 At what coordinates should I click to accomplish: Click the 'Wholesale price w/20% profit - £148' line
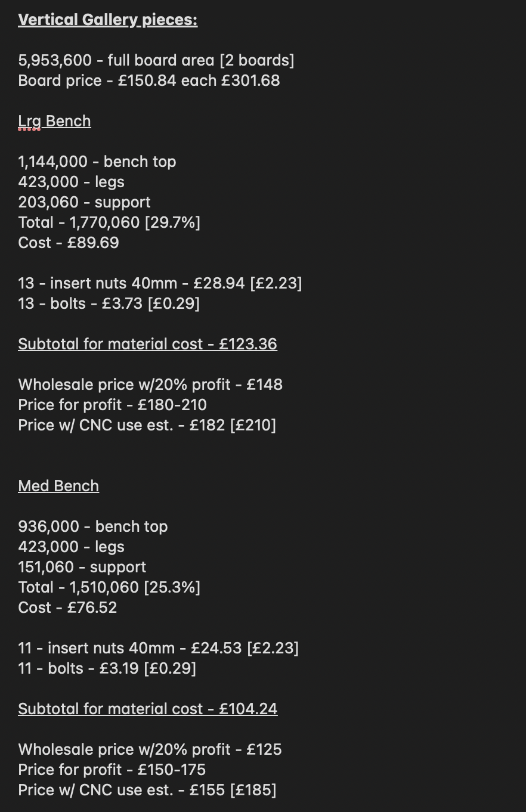tap(151, 385)
